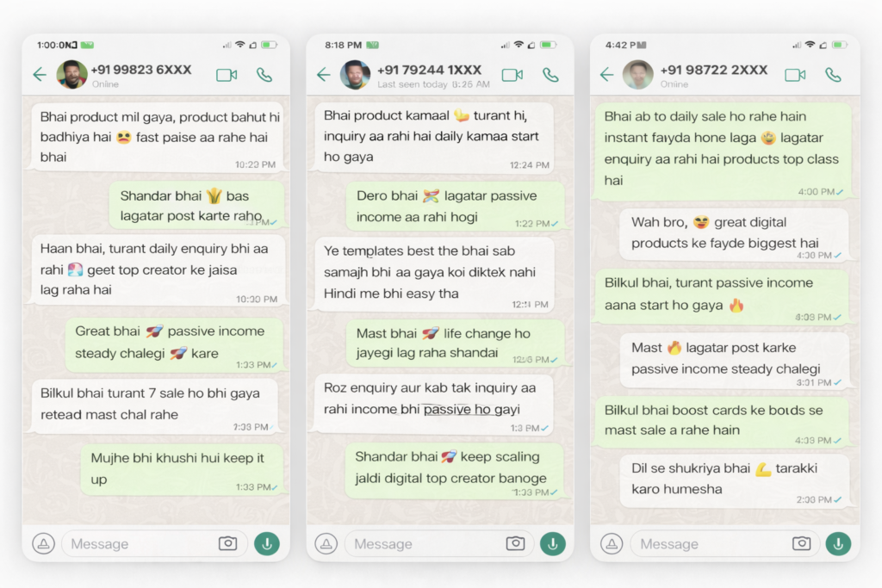Tap back arrow in +91 98722 chat
This screenshot has height=588, width=882.
click(x=607, y=75)
